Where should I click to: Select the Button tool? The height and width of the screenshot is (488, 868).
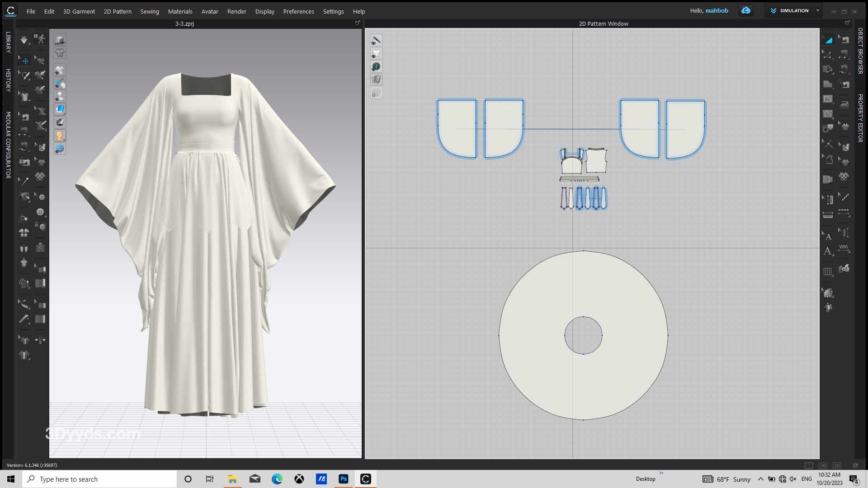tap(40, 212)
